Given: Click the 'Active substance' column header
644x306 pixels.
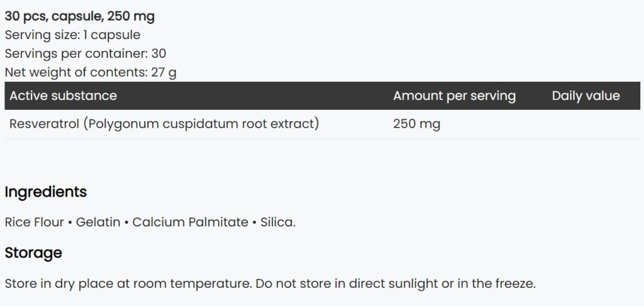Looking at the screenshot, I should coord(64,96).
